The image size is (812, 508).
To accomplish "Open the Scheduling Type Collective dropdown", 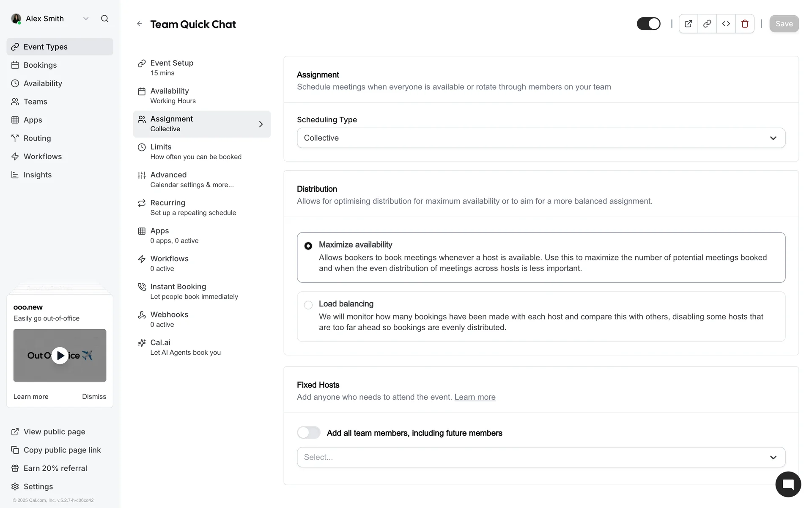I will point(540,138).
